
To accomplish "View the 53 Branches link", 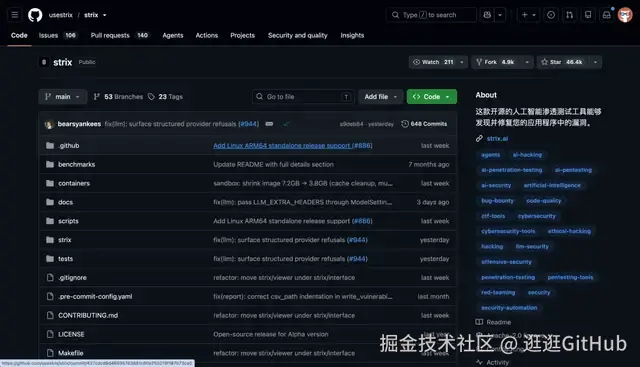I will point(118,97).
